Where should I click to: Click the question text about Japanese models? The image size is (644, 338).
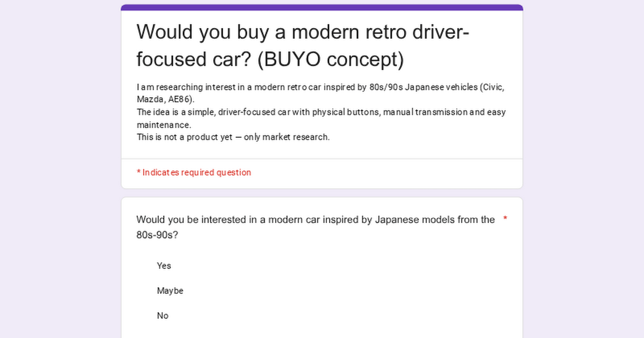[316, 219]
